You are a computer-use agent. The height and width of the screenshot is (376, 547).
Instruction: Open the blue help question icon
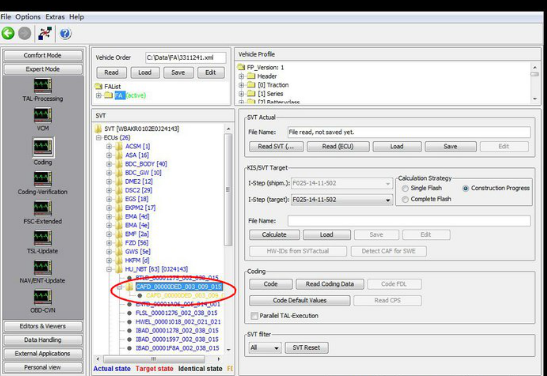pos(65,34)
